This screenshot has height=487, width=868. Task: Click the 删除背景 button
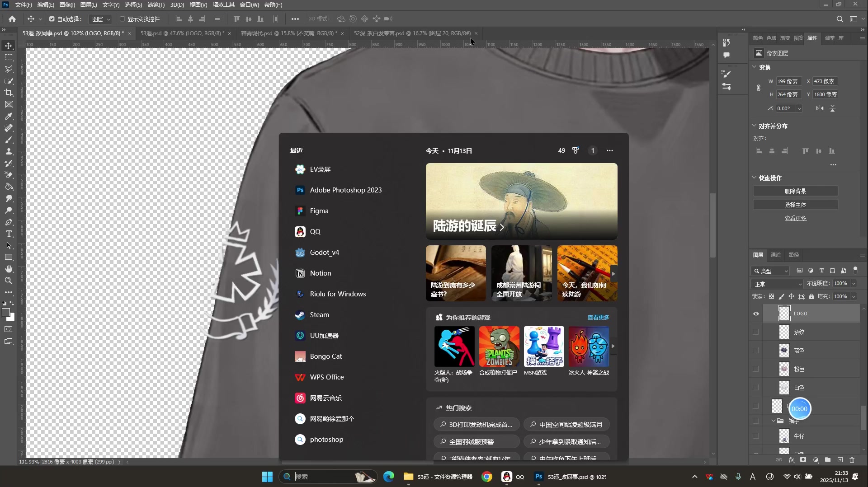click(x=795, y=191)
